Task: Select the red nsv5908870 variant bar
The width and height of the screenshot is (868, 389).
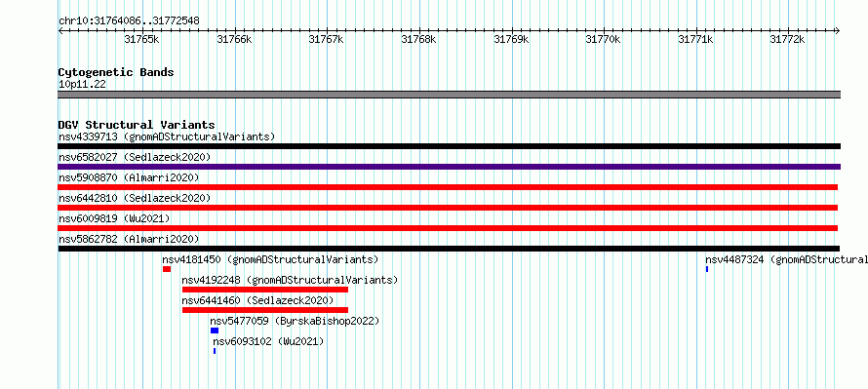Action: (448, 187)
